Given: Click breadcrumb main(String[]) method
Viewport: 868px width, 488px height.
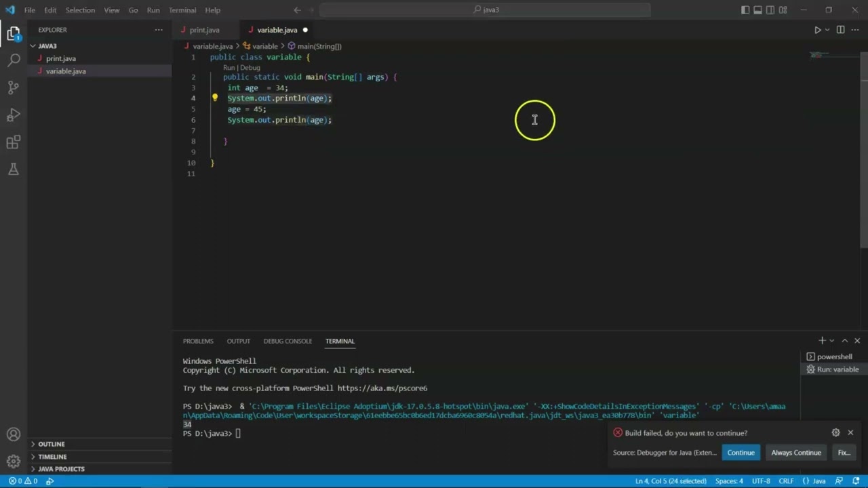Looking at the screenshot, I should (x=315, y=46).
